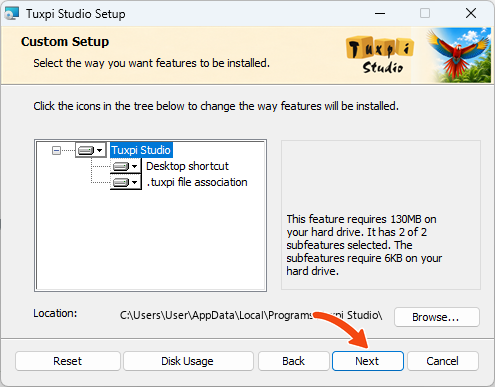
Task: Open the Disk Usage dialog
Action: coord(187,361)
